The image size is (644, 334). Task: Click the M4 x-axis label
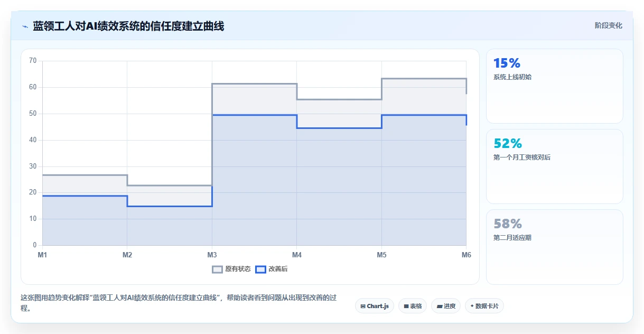[297, 255]
